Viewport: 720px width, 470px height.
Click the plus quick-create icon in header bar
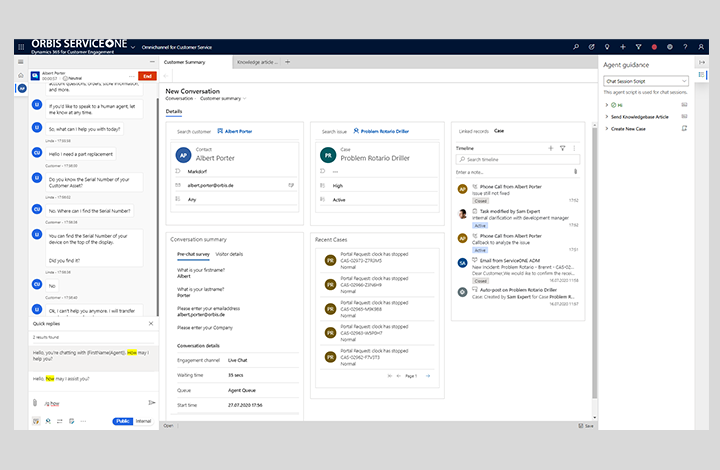click(623, 47)
